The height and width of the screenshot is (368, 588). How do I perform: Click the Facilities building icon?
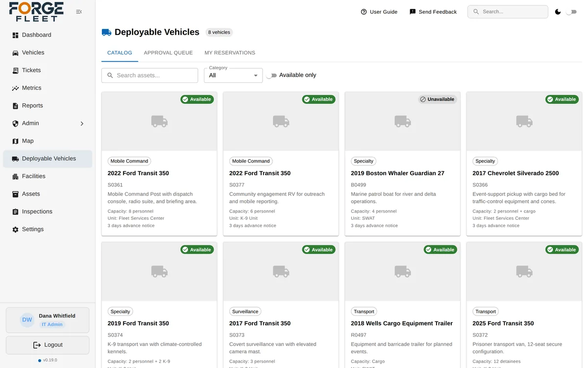[x=15, y=177]
